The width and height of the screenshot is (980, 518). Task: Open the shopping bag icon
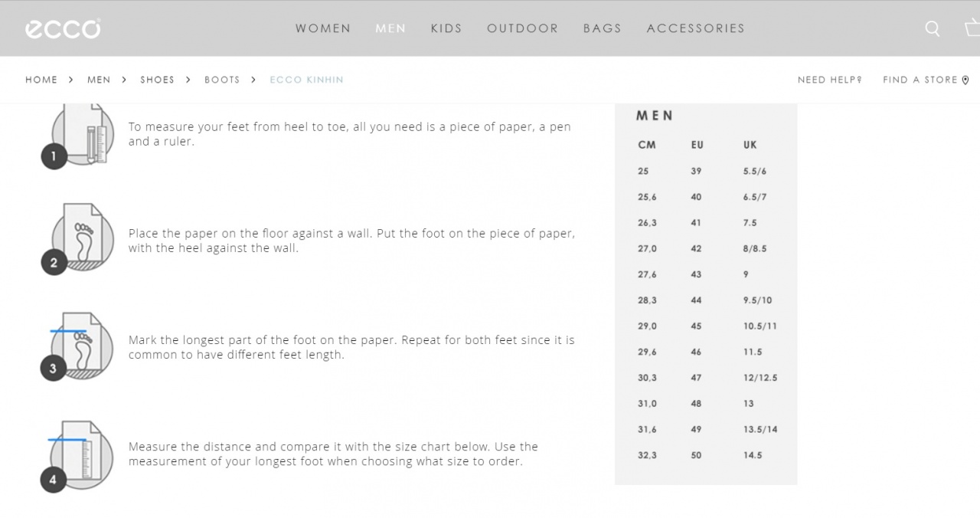click(972, 28)
